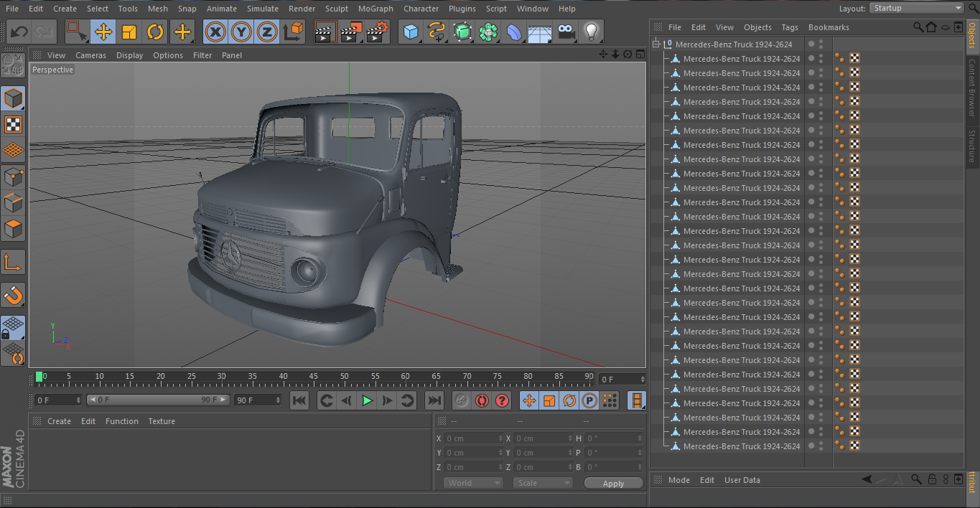Lock the Y axis in the toolbar

(x=241, y=32)
